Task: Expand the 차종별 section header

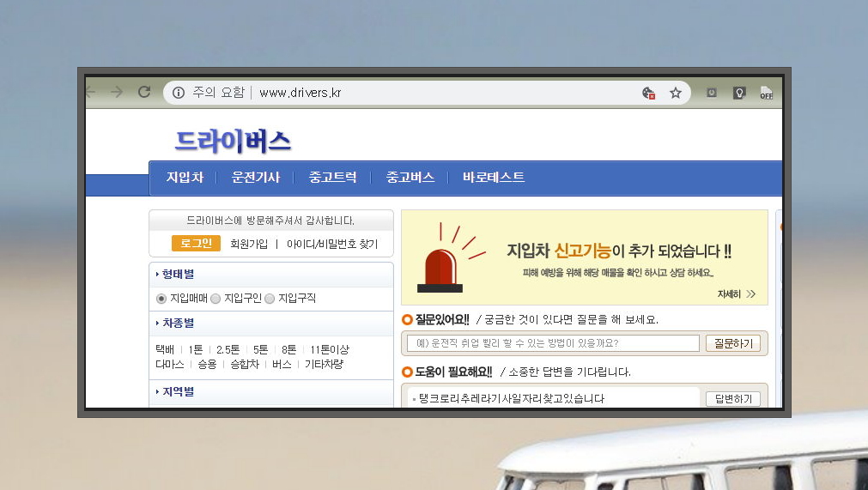Action: tap(271, 324)
